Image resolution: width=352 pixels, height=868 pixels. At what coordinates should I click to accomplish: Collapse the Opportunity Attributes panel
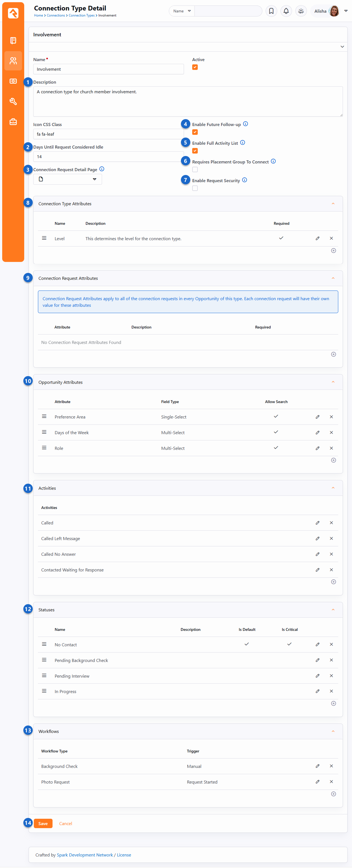[333, 382]
